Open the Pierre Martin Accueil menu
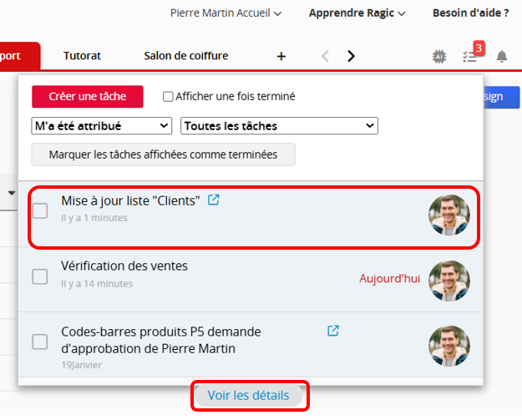 coord(226,13)
